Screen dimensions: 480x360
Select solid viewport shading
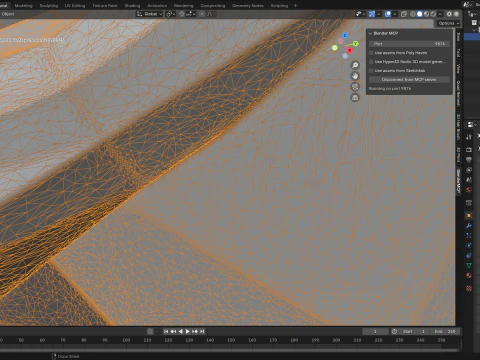click(420, 14)
